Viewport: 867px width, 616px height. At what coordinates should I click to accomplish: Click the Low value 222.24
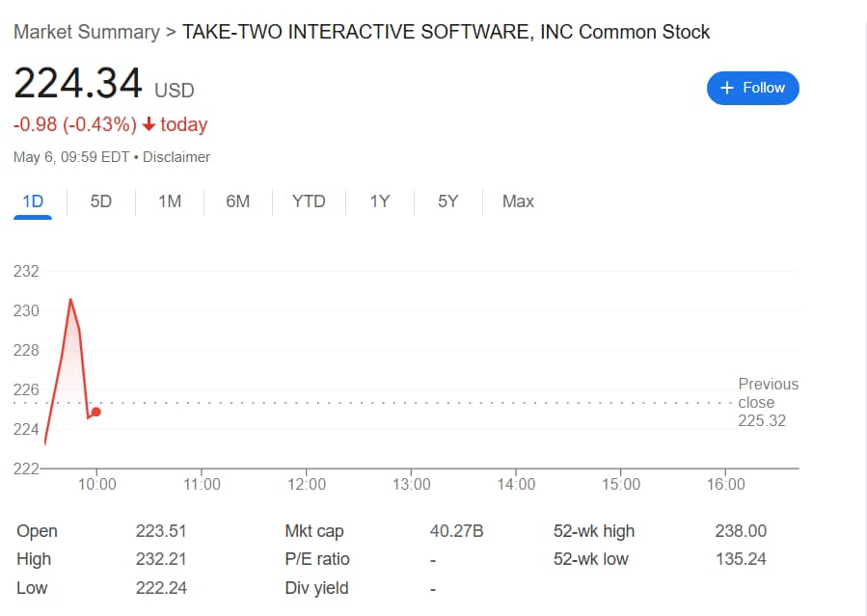tap(161, 588)
